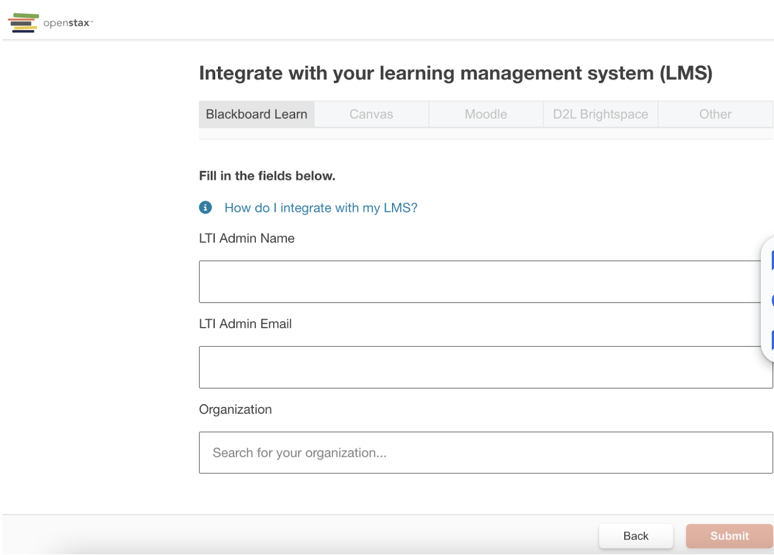Click the 'Organization' label

pyautogui.click(x=235, y=409)
